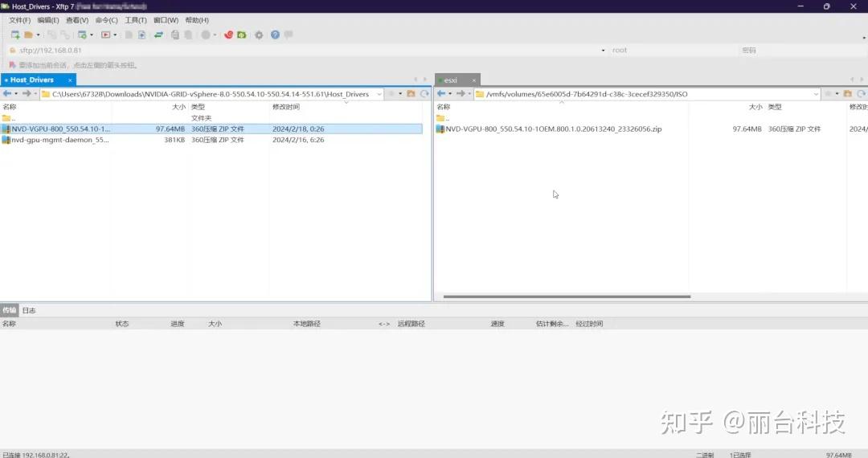This screenshot has height=458, width=868.
Task: Click the grey chat bubble toolbar icon
Action: pyautogui.click(x=289, y=35)
